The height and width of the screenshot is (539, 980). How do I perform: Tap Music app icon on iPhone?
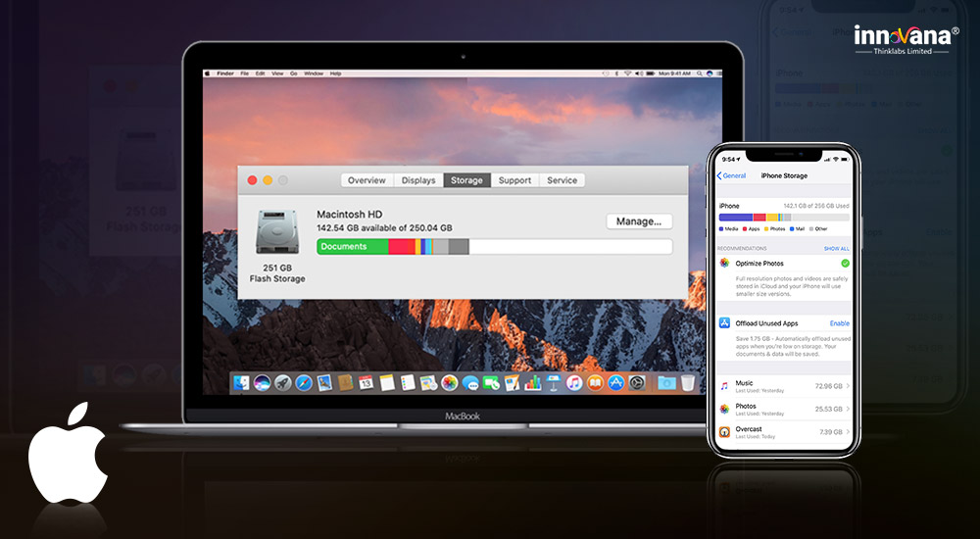click(x=724, y=386)
